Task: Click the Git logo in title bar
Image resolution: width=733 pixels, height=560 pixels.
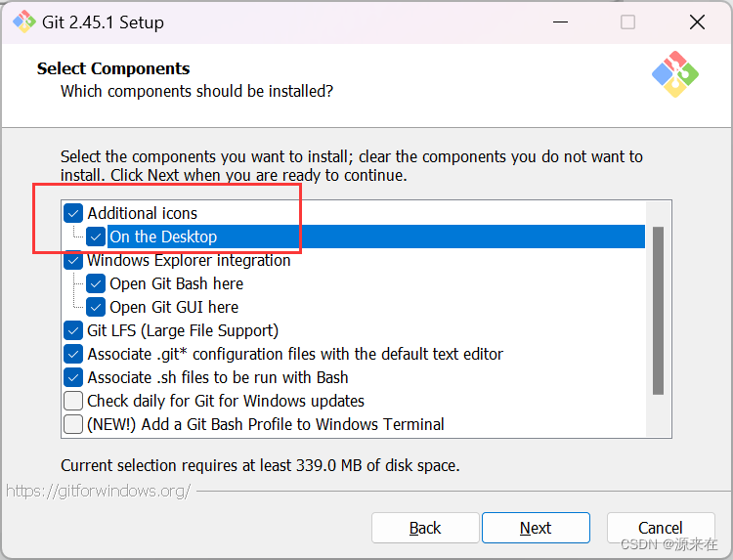Action: coord(23,22)
